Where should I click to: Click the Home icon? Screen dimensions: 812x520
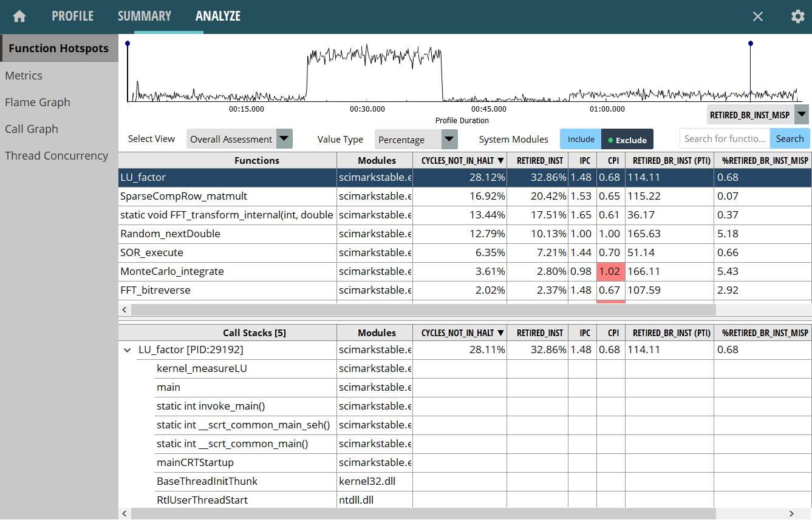(x=19, y=16)
